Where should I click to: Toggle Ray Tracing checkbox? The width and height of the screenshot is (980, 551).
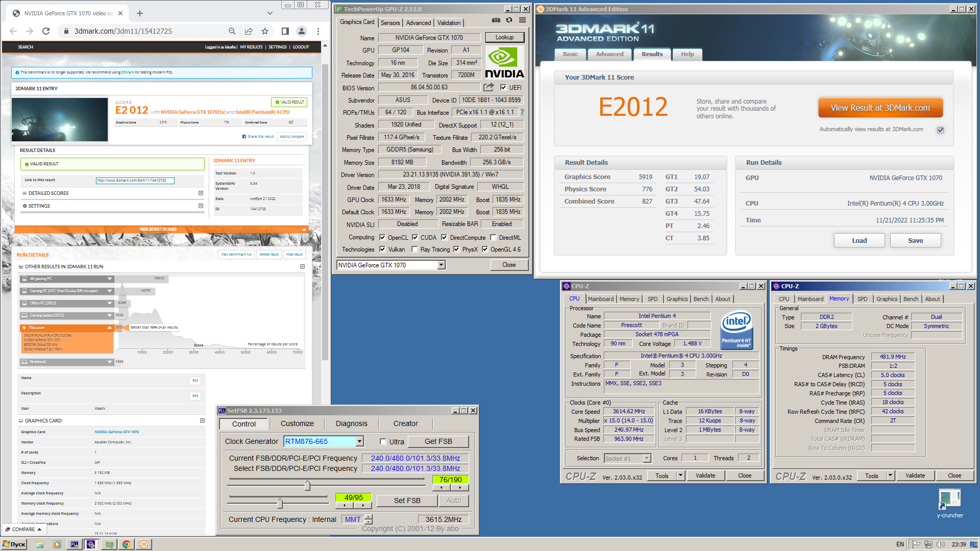[x=415, y=249]
